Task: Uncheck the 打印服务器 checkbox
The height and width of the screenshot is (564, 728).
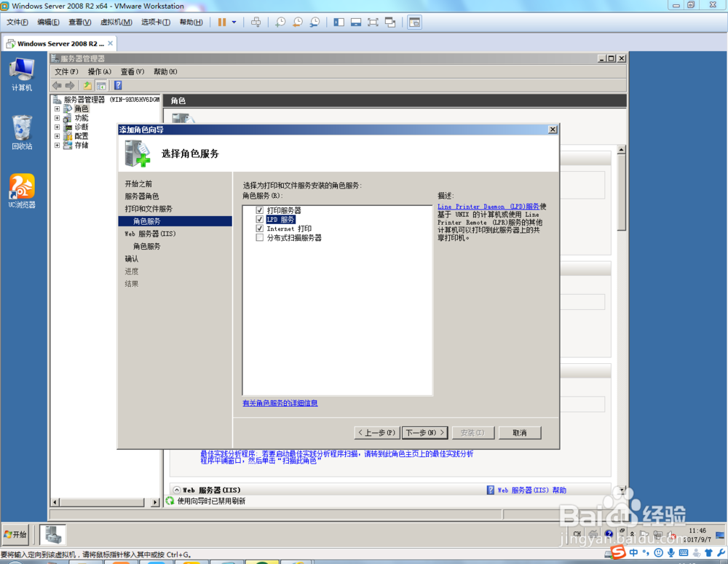Action: 260,210
